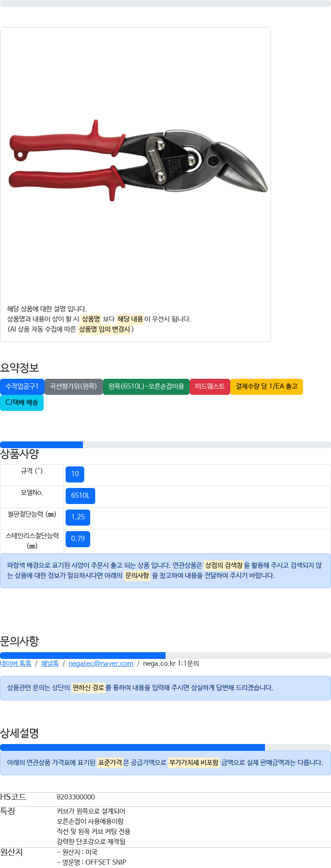Screen dimensions: 331x868
Task: Click the red-handled snip product image
Action: click(138, 157)
